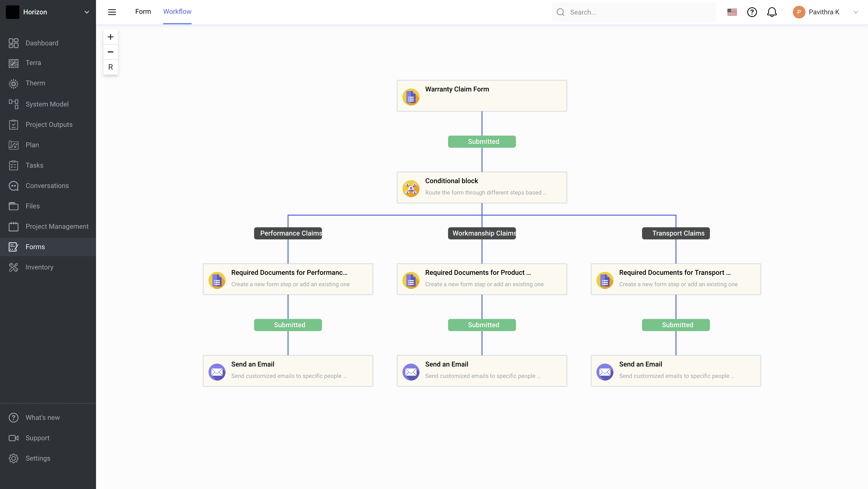Toggle the navigation drawer with the hamburger icon
The image size is (868, 489).
tap(112, 12)
